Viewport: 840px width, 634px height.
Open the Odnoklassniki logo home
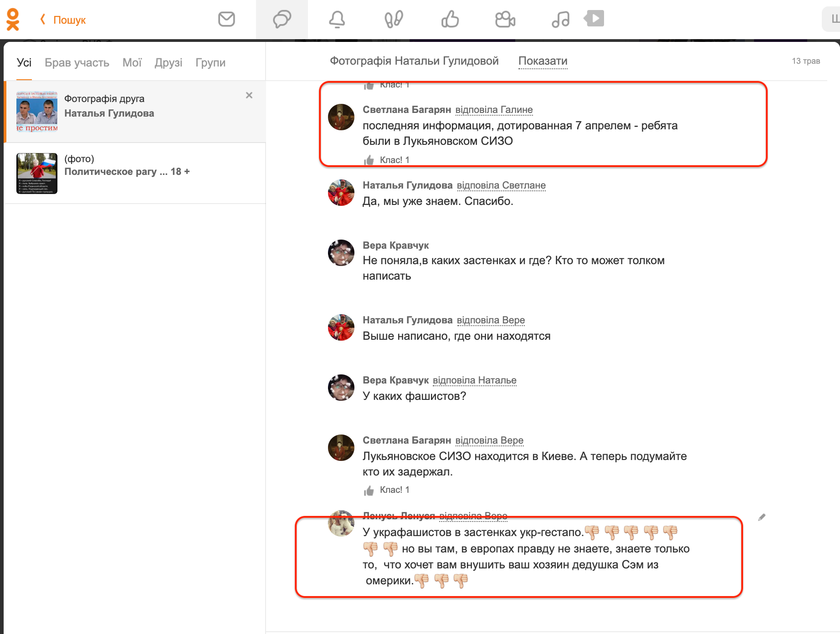13,20
